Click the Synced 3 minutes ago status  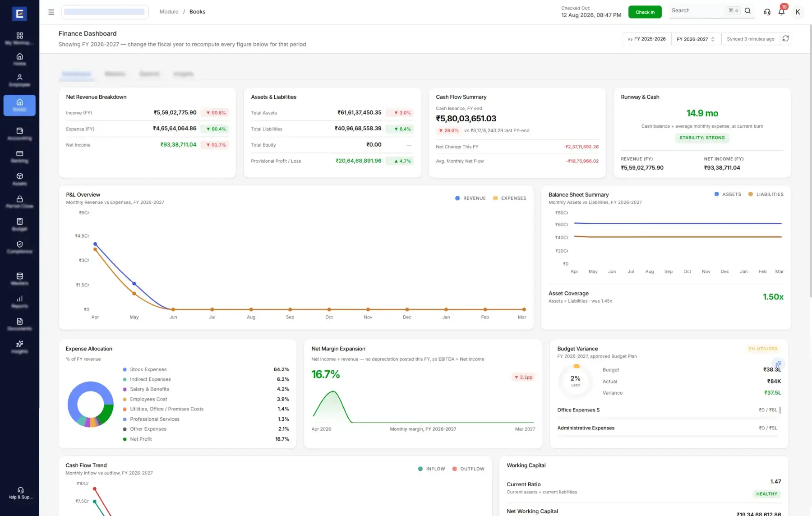click(750, 39)
